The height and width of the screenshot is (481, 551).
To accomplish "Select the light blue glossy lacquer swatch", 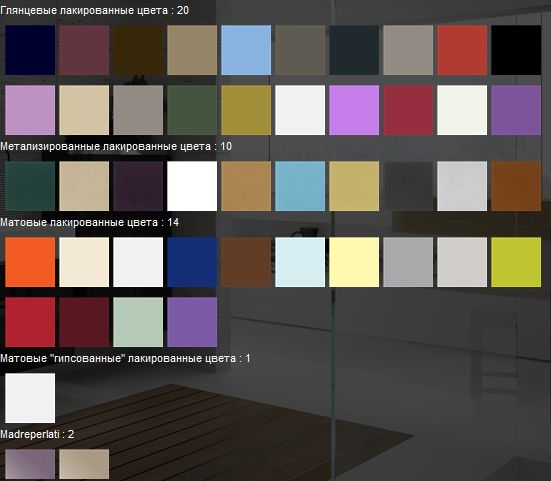I will [x=246, y=50].
